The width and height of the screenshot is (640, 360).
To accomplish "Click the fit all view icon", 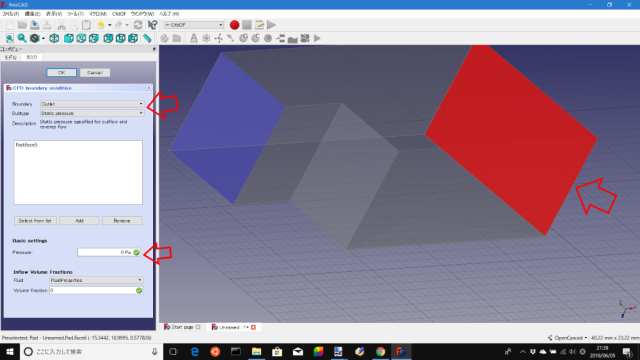I will coord(9,38).
